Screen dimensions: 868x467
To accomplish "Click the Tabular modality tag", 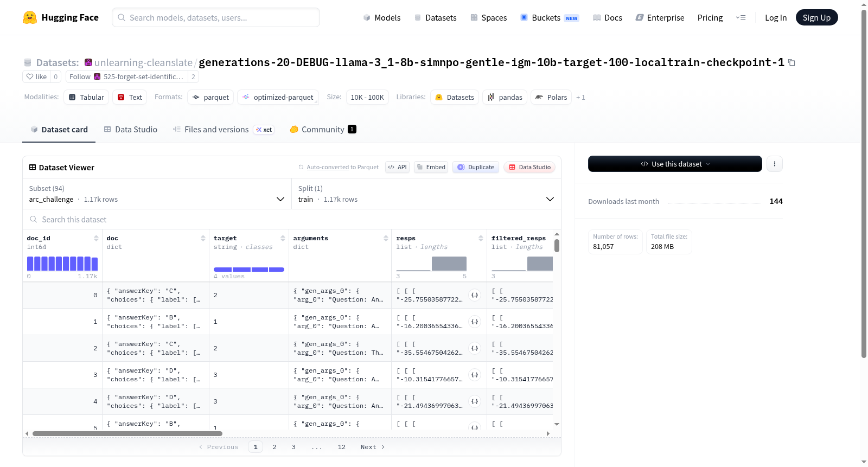I will (x=86, y=98).
